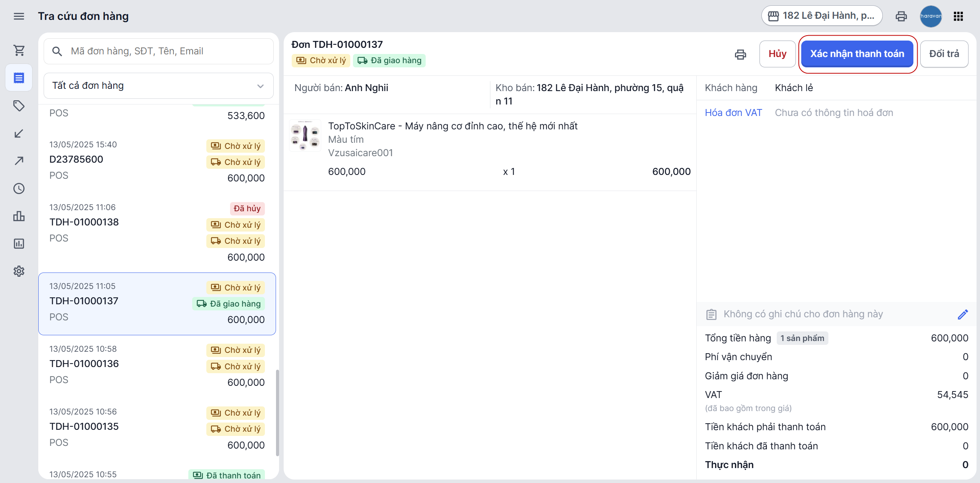Open the clock history sidebar icon
980x483 pixels.
coord(19,188)
